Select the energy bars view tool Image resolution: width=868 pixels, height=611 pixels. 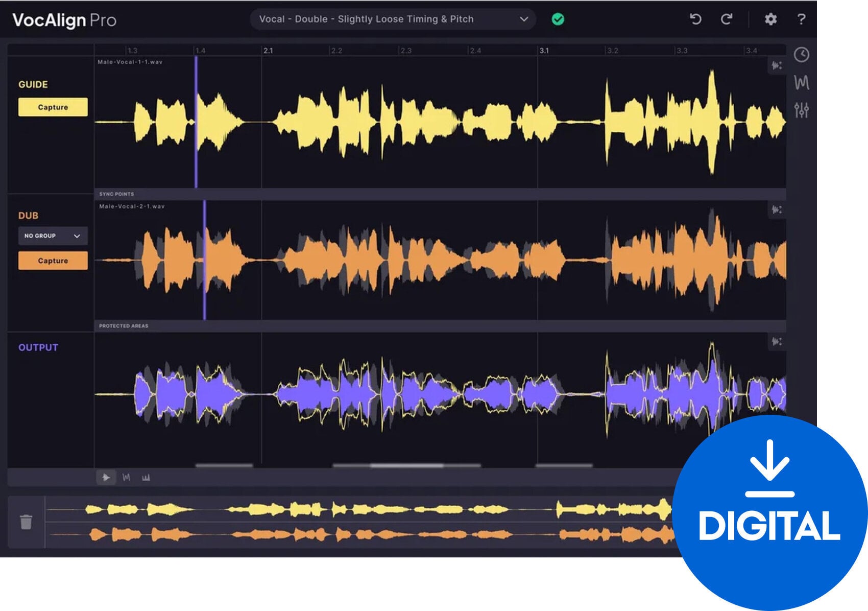[146, 478]
